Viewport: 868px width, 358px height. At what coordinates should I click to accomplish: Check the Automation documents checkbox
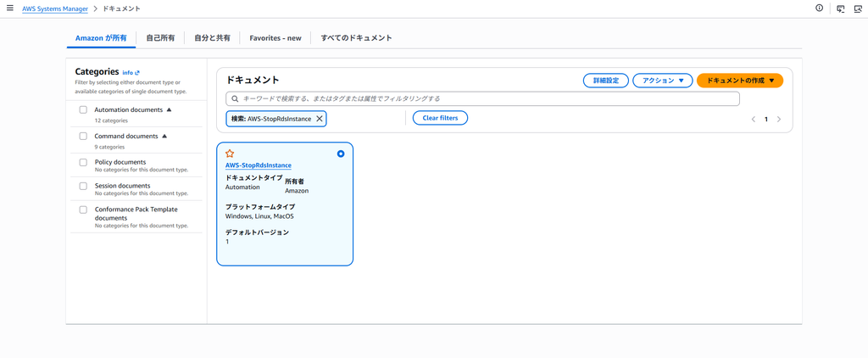(83, 109)
